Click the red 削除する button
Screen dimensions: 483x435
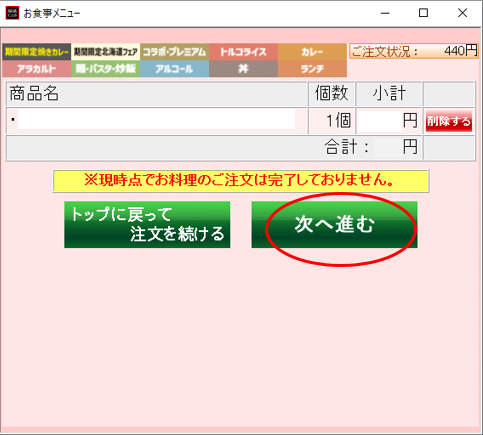coord(449,121)
